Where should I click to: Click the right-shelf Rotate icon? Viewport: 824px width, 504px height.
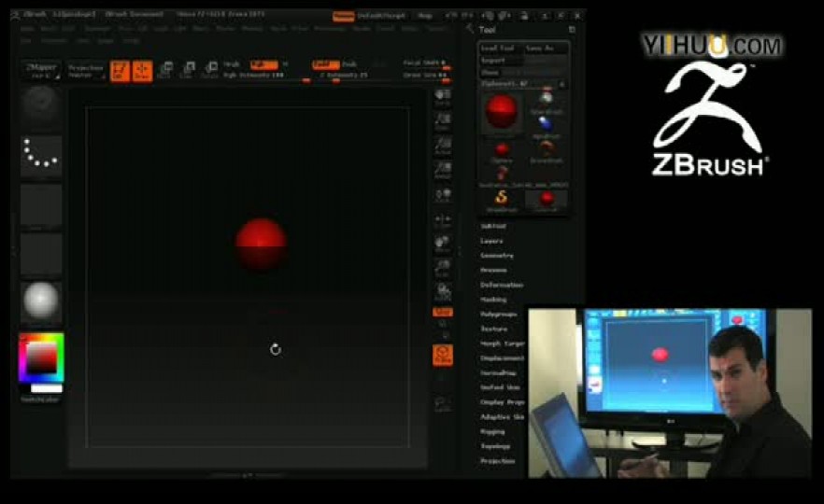[443, 292]
